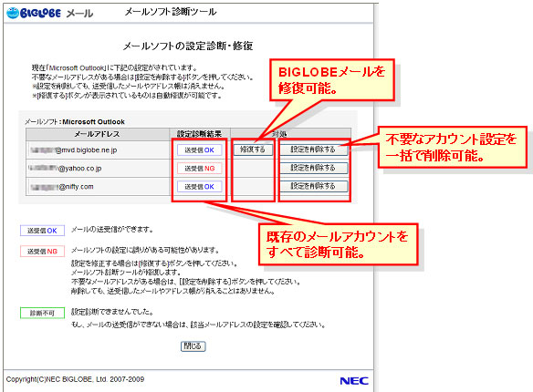Delete settings for the mvd.biglobe.ne.jp account

click(313, 150)
